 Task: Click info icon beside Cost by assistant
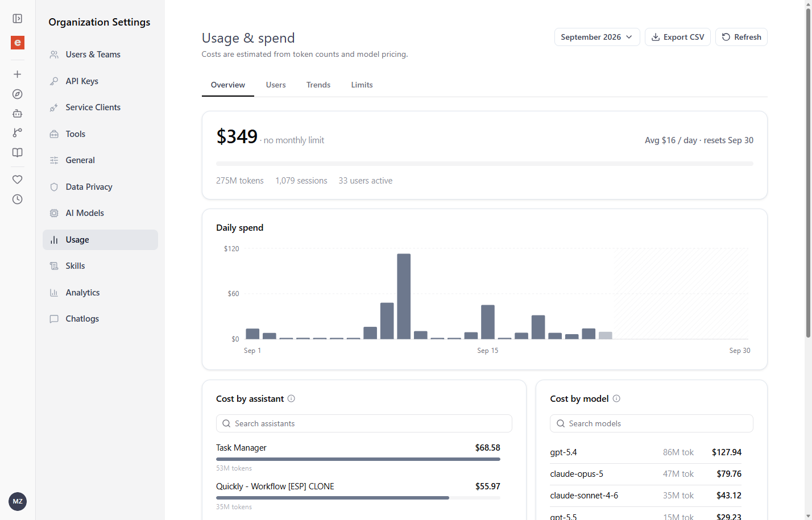click(291, 398)
